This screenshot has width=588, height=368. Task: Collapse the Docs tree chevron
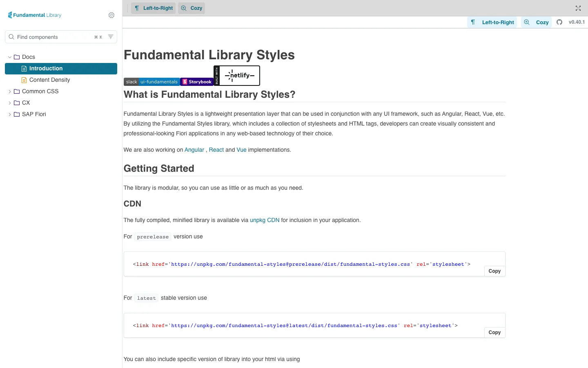point(10,57)
